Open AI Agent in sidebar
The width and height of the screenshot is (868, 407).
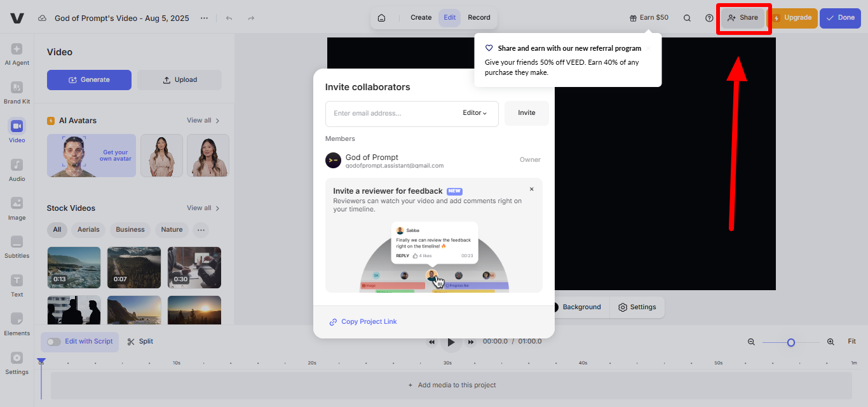pos(17,54)
